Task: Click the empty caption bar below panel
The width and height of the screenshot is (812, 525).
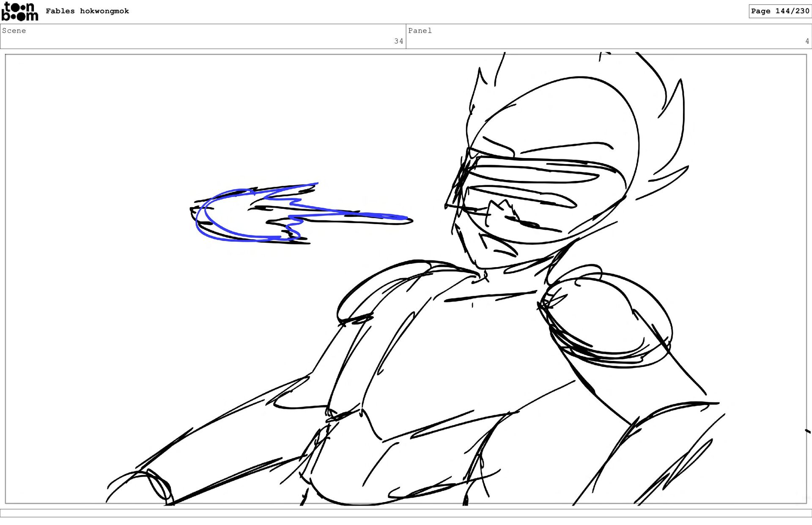Action: [406, 513]
